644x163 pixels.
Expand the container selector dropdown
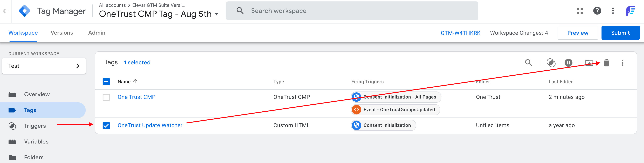pos(217,14)
